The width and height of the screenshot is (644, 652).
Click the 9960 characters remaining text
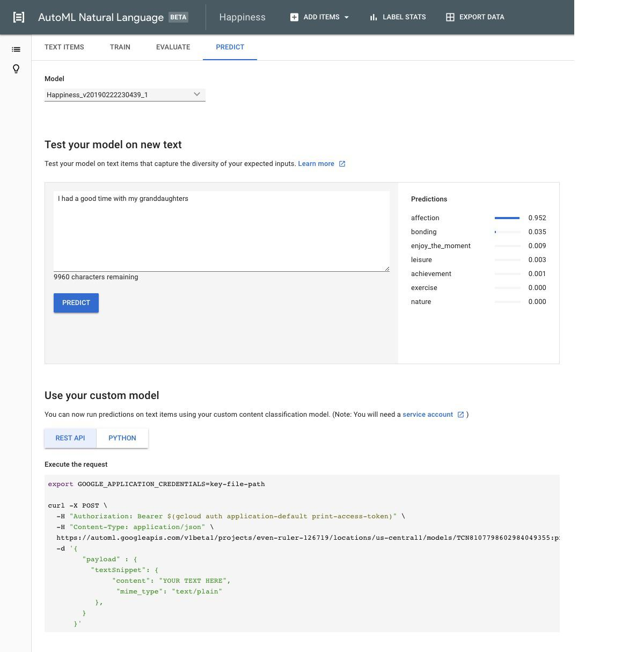tap(96, 277)
